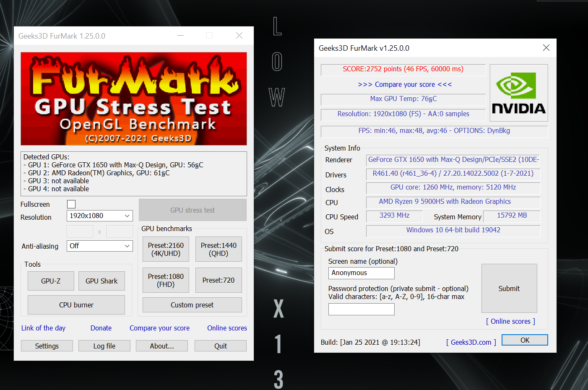Enable the Fullscreen checkbox
Image resolution: width=588 pixels, height=390 pixels.
(x=71, y=204)
